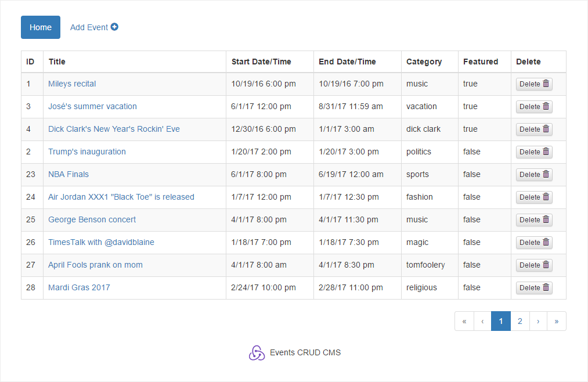Click trash icon for Mileys recital row
Screen dimensions: 588x382
[x=546, y=84]
